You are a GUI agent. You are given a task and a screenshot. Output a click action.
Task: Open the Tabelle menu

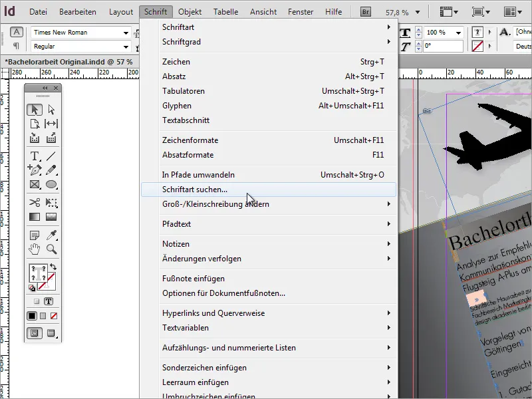(225, 12)
